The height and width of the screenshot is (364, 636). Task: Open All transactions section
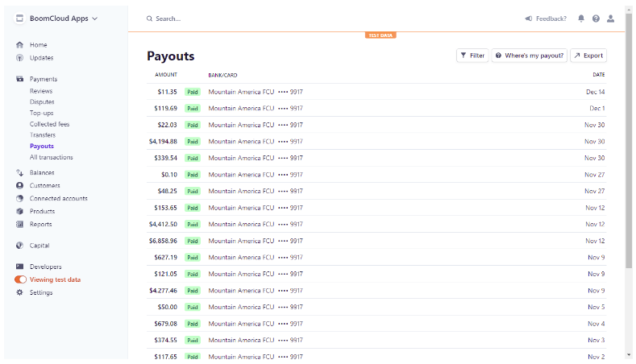pyautogui.click(x=51, y=157)
